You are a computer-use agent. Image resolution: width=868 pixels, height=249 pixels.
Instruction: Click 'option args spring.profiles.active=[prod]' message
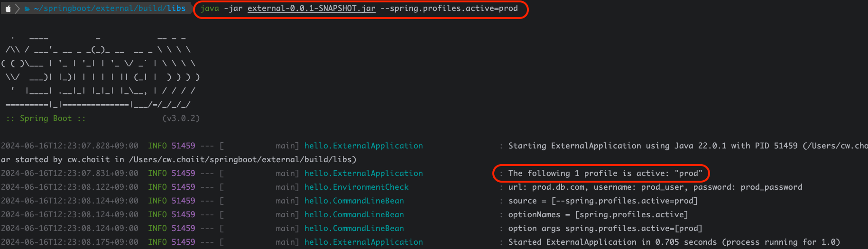point(605,228)
